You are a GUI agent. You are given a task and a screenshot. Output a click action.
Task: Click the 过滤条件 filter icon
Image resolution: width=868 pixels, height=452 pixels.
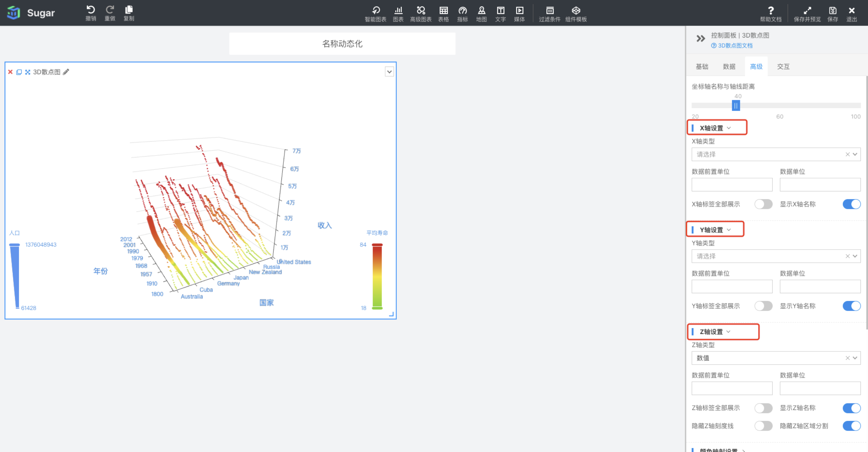(x=549, y=14)
